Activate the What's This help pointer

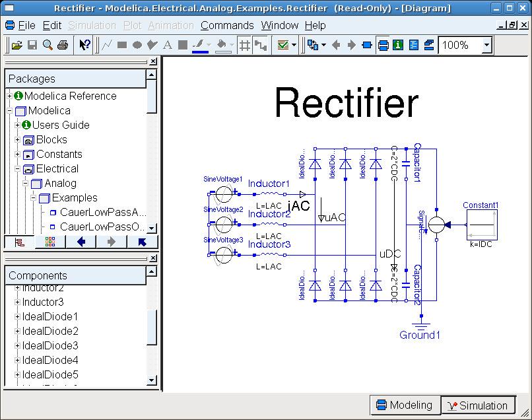pyautogui.click(x=84, y=45)
